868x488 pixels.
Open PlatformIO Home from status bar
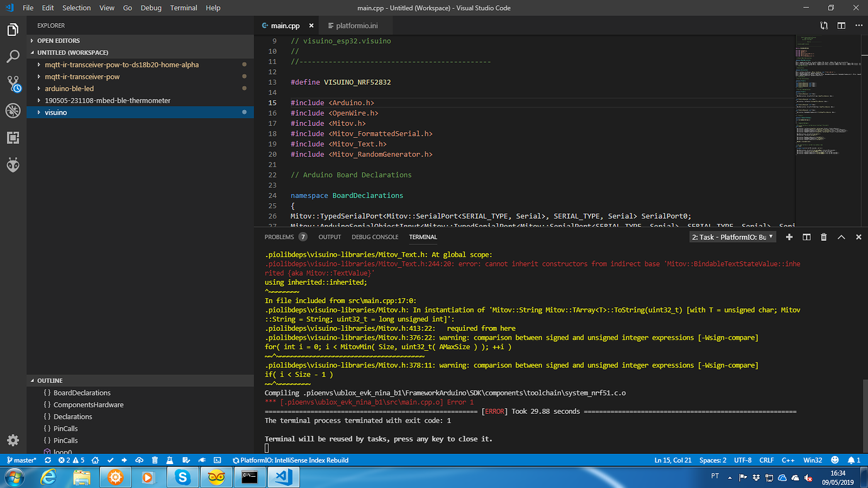[96, 460]
